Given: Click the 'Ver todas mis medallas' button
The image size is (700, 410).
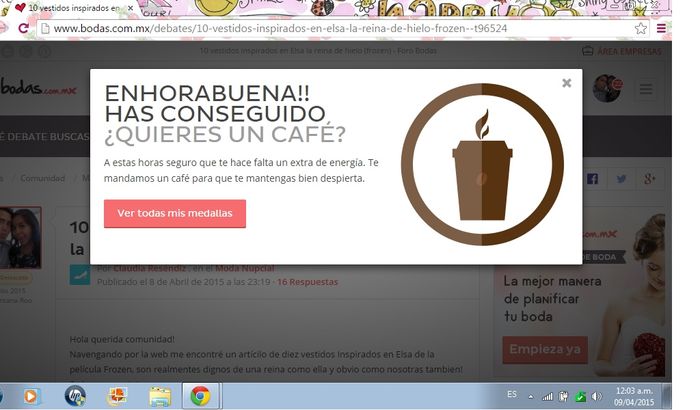Looking at the screenshot, I should [x=175, y=213].
